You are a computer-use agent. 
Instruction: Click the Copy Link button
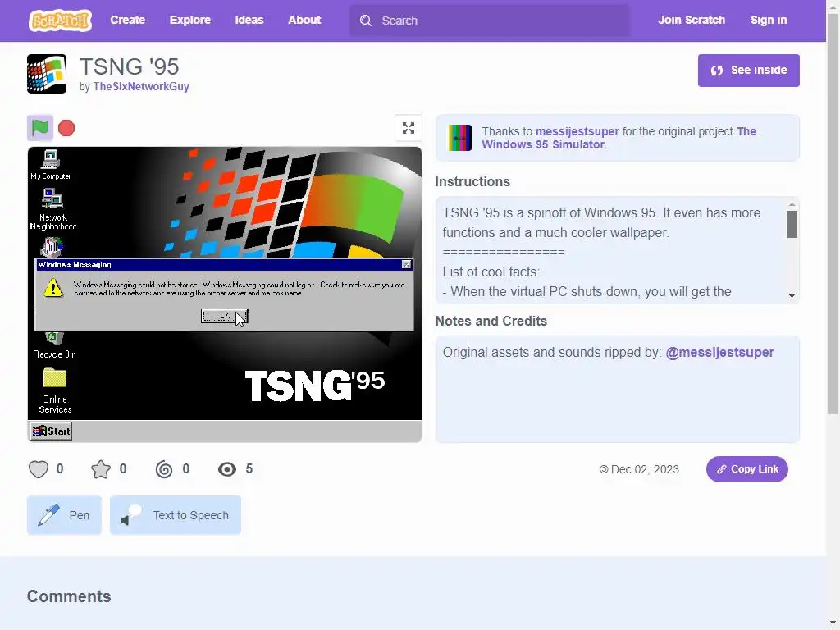tap(746, 469)
